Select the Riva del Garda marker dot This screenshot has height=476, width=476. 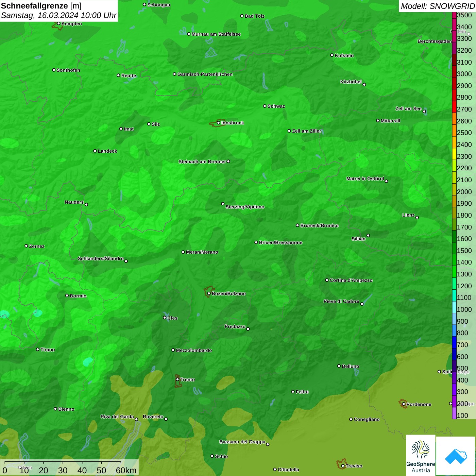coord(136,419)
